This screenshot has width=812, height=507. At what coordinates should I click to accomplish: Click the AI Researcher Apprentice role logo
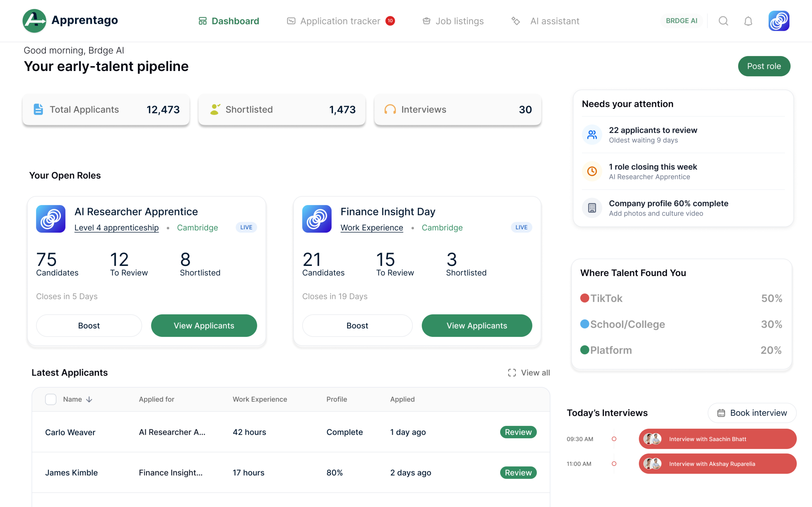pyautogui.click(x=51, y=219)
